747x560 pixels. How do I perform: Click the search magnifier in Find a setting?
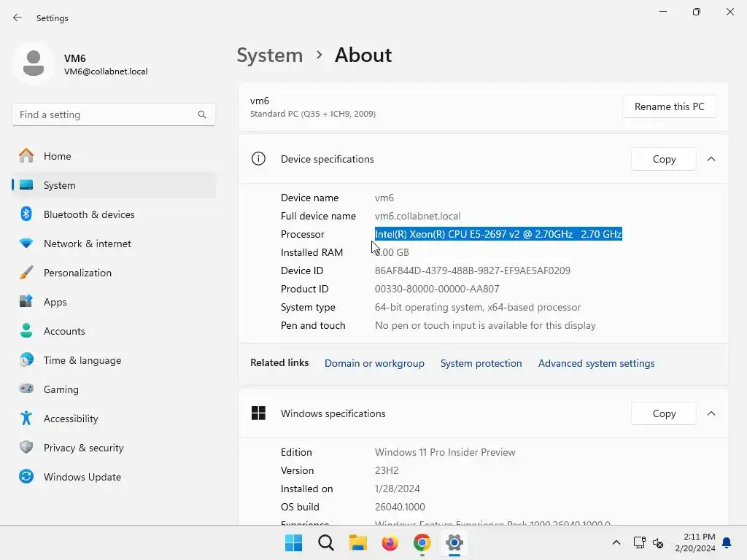202,114
